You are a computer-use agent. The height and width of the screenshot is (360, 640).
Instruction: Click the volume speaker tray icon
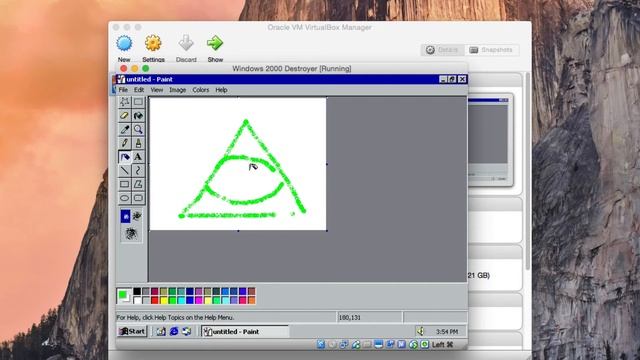[x=420, y=331]
